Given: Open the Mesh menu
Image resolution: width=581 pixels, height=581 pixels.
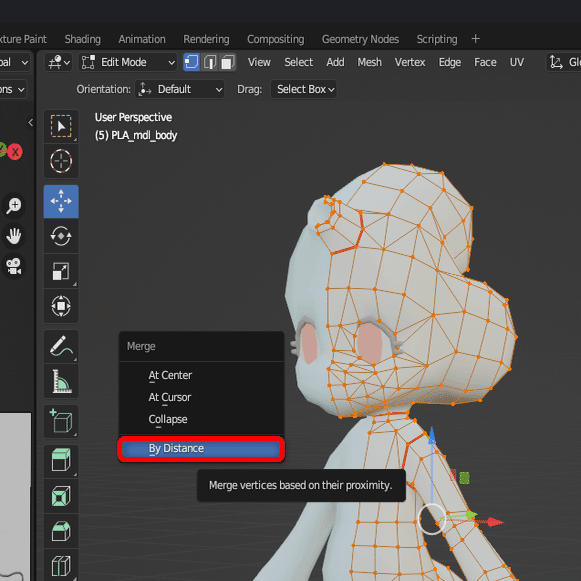Looking at the screenshot, I should (x=369, y=62).
